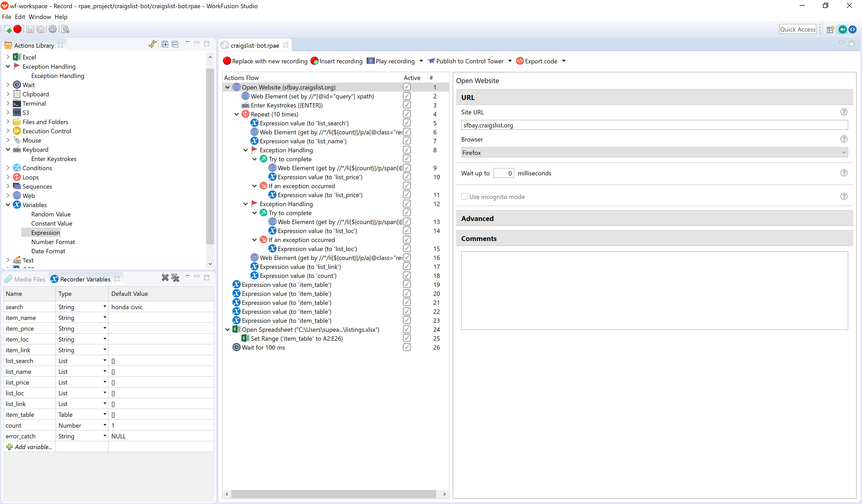Toggle Active checkbox for 'list_link' expression row
862x504 pixels.
pyautogui.click(x=407, y=266)
